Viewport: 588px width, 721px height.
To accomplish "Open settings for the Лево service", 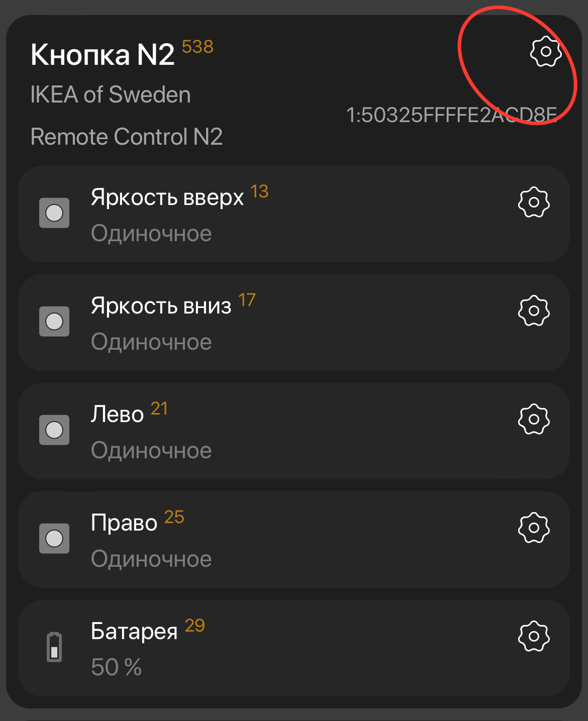I will coord(533,419).
